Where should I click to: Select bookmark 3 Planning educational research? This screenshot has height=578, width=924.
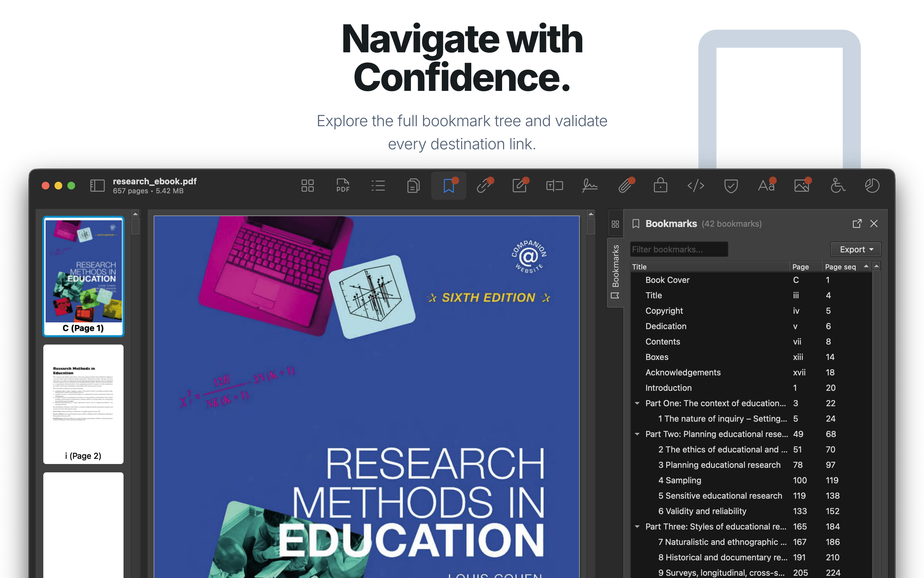coord(751,465)
